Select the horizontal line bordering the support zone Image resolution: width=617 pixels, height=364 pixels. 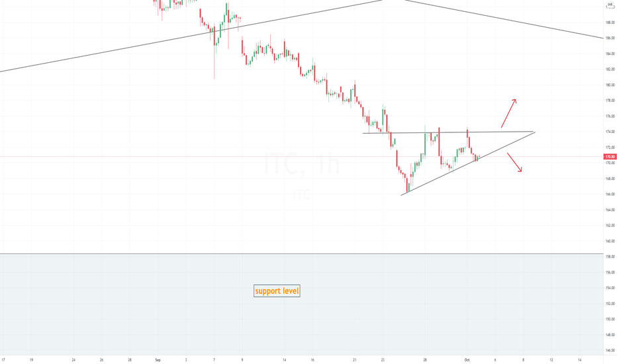point(301,254)
